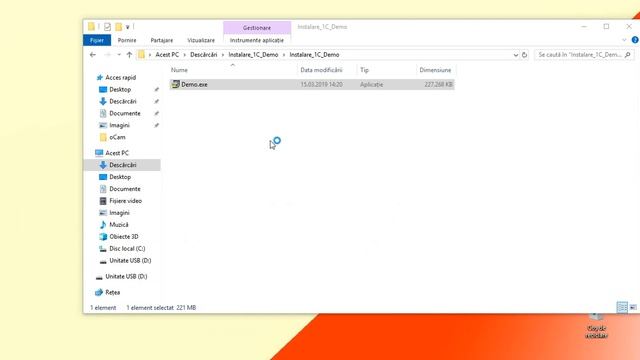
Task: Click the search magnifier icon
Action: click(x=628, y=55)
